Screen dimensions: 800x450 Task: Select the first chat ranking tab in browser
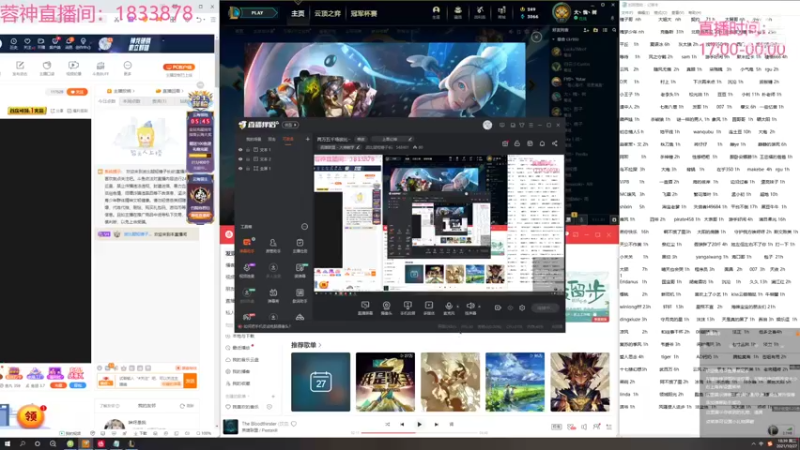click(x=107, y=101)
